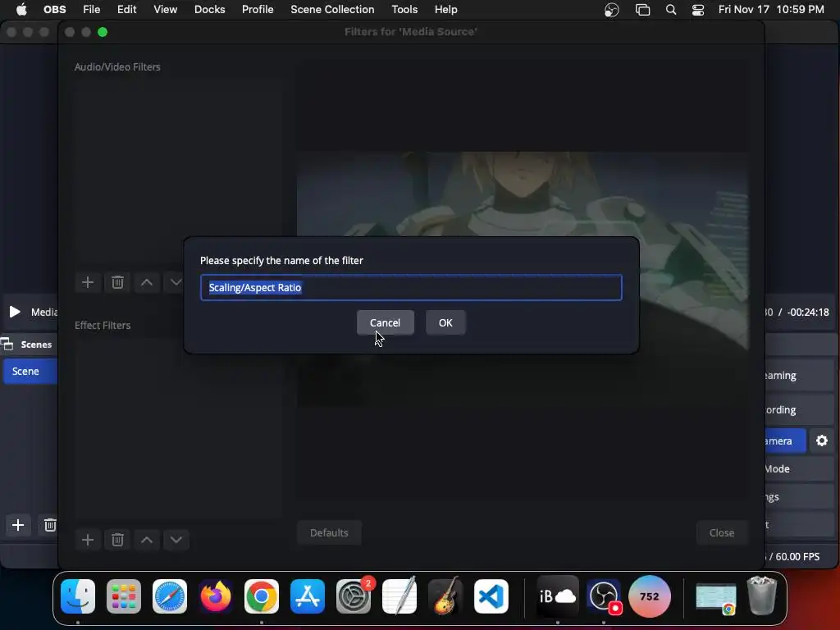
Task: Open the Profile menu
Action: coord(258,9)
